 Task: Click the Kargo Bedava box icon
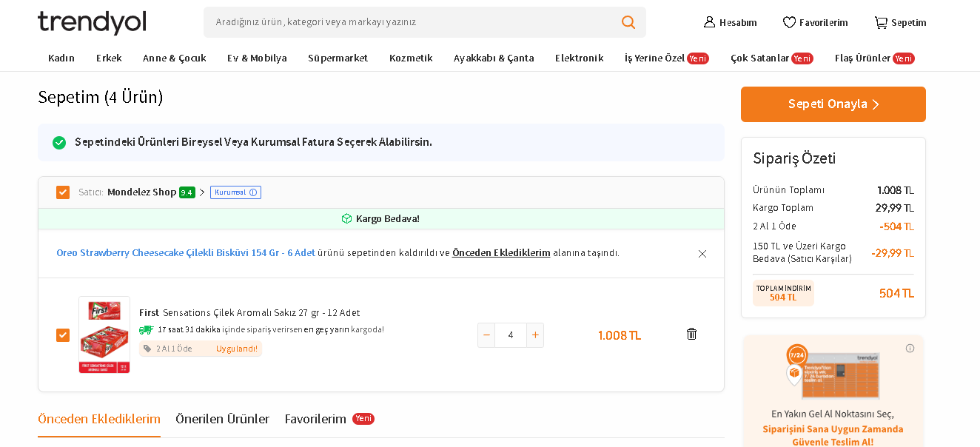point(346,218)
